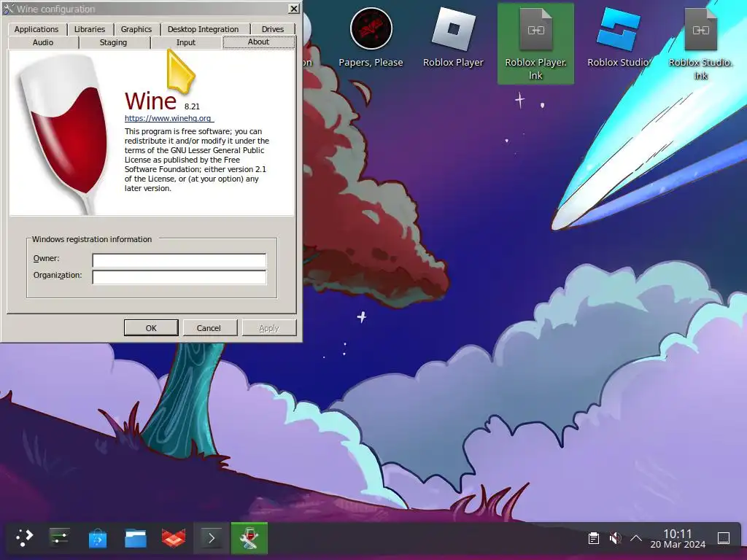Close the Wine configuration window
This screenshot has height=560, width=747.
(294, 9)
